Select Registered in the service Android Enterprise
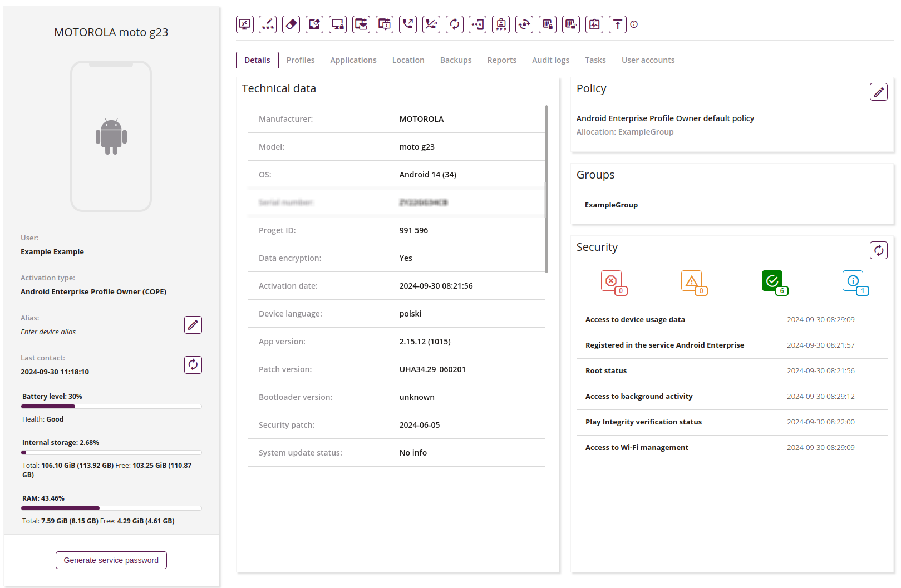 (x=732, y=345)
